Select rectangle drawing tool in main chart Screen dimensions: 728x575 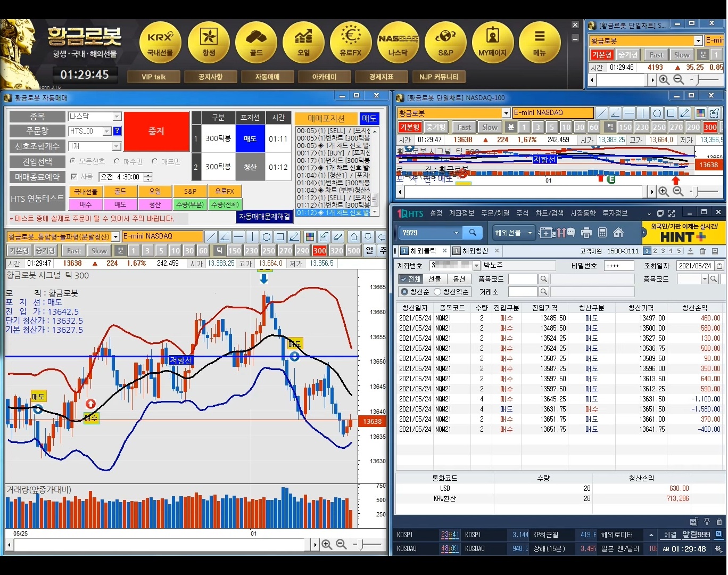(x=280, y=236)
